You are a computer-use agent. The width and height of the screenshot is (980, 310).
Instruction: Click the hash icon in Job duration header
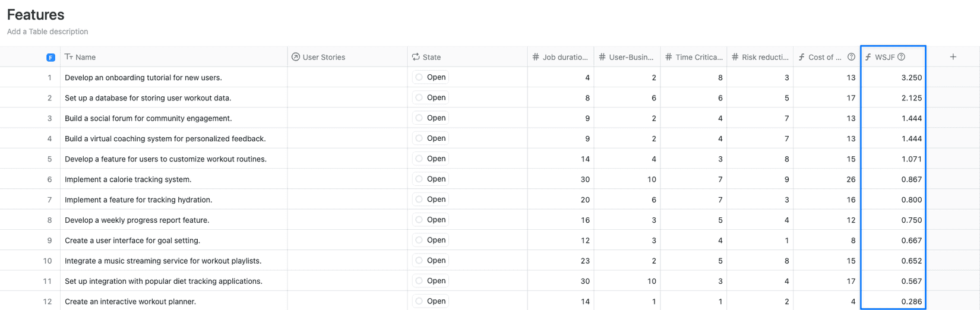(536, 57)
